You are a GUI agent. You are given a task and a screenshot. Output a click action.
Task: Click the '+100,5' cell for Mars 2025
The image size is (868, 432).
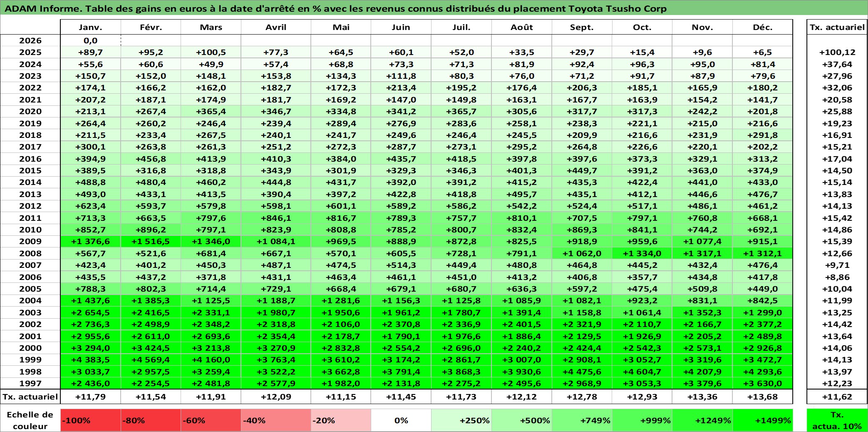point(211,52)
